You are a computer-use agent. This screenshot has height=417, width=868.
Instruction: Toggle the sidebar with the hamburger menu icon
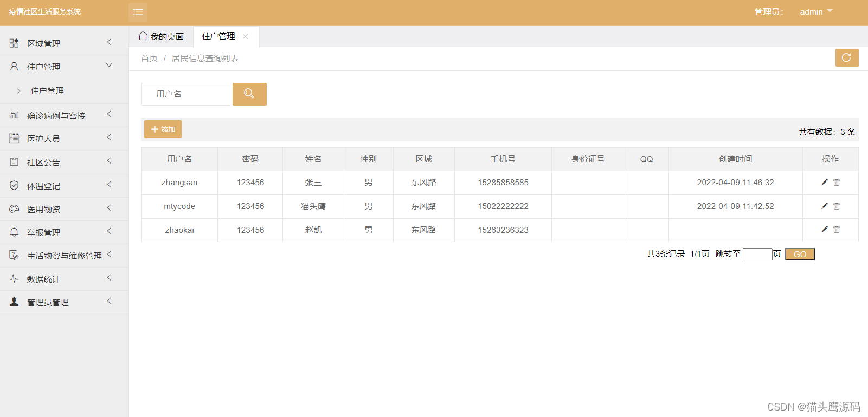(x=138, y=12)
